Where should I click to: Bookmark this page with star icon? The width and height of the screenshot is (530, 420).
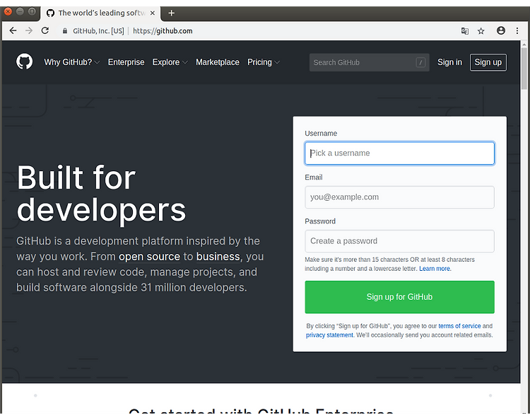[481, 31]
